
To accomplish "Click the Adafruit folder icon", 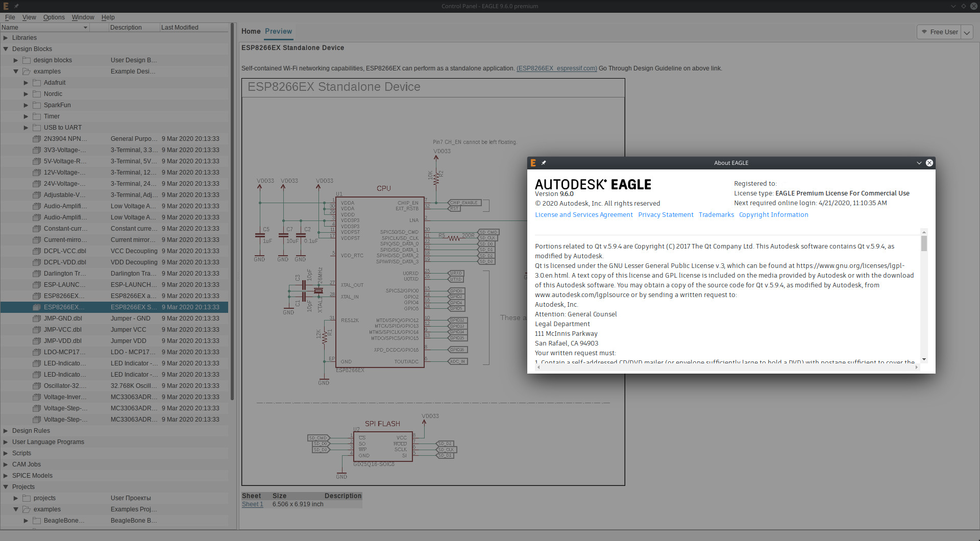I will [37, 83].
